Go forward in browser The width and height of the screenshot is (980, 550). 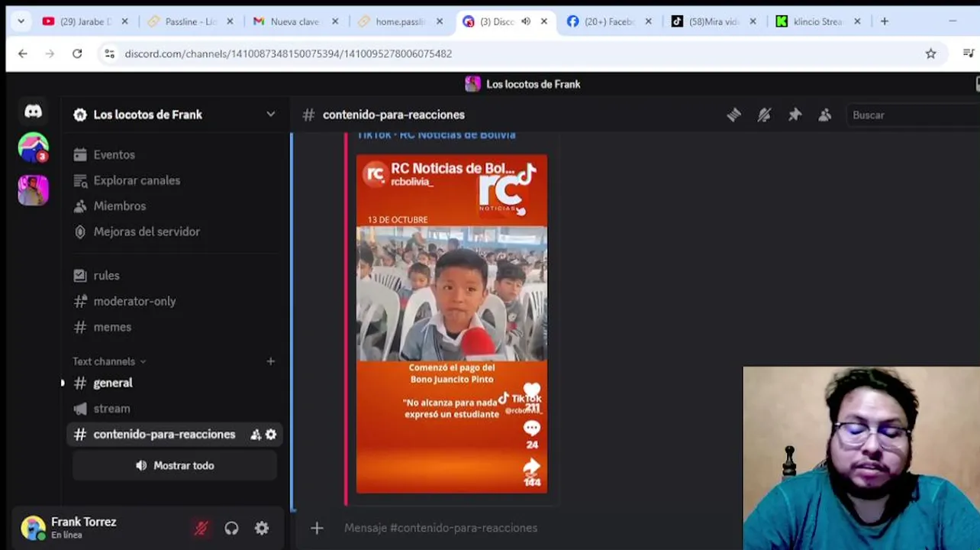coord(50,53)
